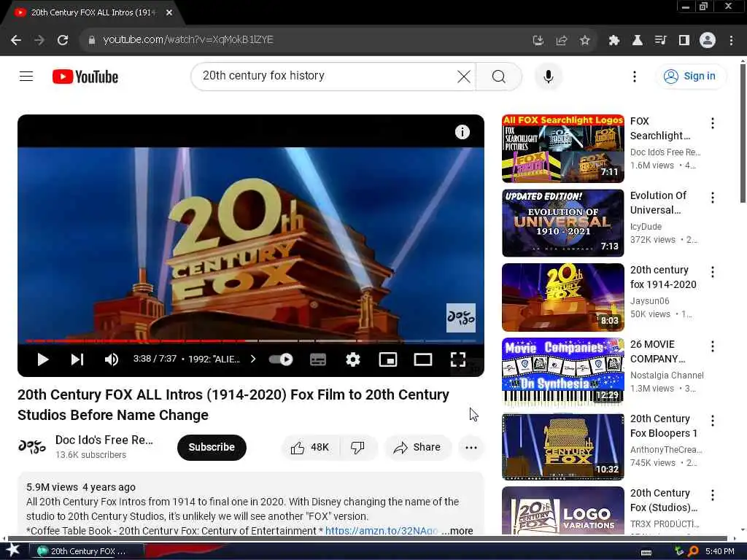The height and width of the screenshot is (560, 747).
Task: Play the video
Action: point(43,359)
